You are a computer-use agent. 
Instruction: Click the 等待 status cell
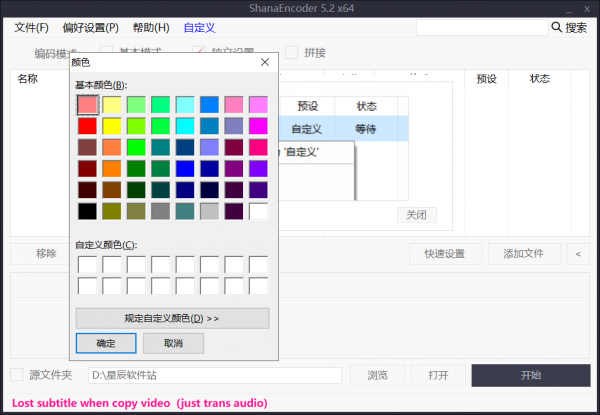point(366,129)
